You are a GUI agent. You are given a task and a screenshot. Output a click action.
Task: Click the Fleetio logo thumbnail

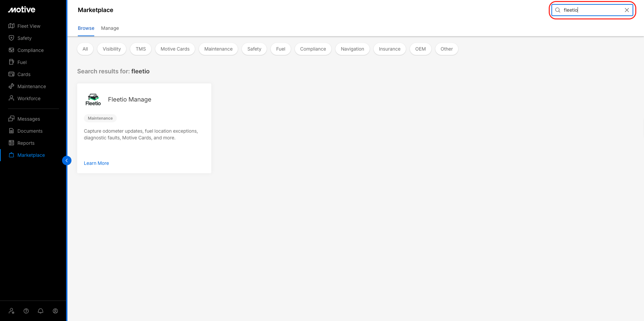click(x=93, y=100)
